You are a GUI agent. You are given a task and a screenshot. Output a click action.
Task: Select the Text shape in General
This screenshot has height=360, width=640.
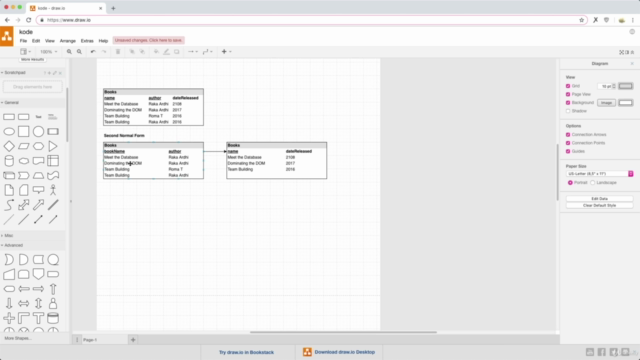coord(38,117)
